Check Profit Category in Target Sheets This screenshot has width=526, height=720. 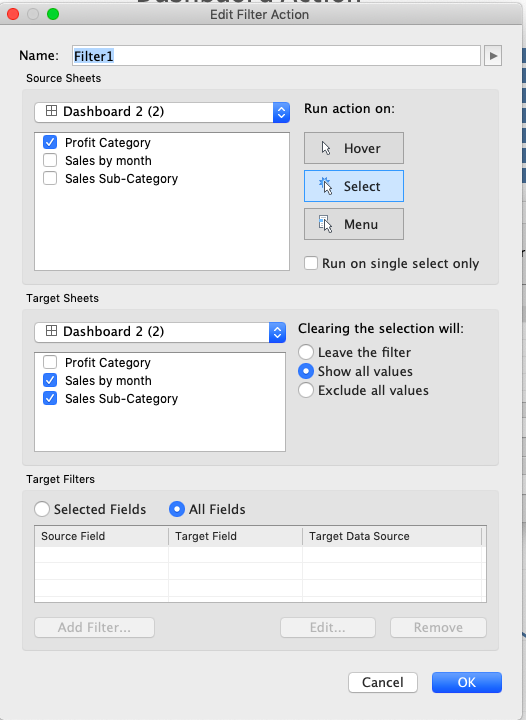click(50, 362)
